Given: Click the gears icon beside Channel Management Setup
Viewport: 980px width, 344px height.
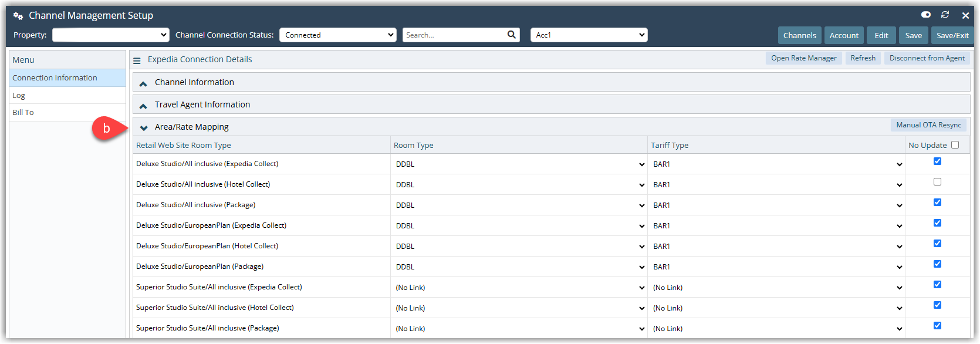Looking at the screenshot, I should [x=18, y=16].
